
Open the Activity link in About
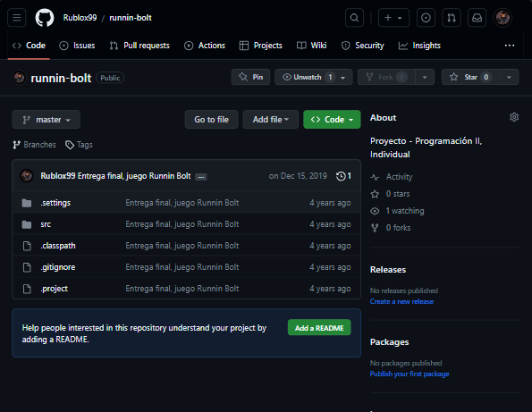(392, 177)
